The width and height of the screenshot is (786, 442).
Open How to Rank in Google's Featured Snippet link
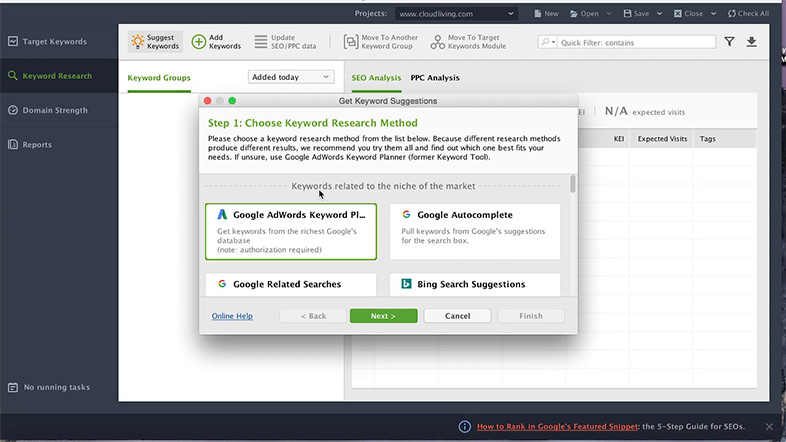(x=557, y=426)
